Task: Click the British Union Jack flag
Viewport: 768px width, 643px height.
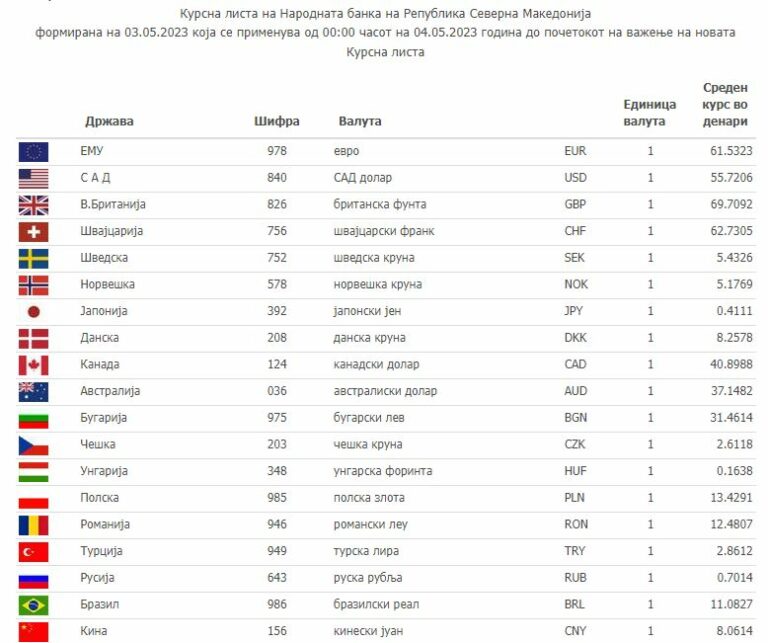Action: 33,204
